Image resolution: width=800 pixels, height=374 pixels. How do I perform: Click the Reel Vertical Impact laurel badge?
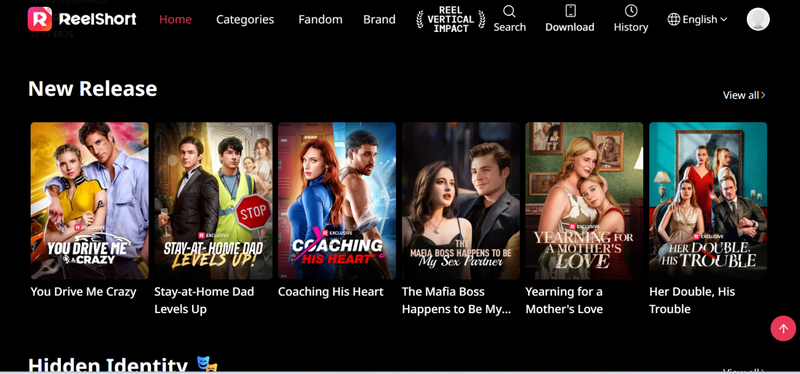tap(451, 19)
